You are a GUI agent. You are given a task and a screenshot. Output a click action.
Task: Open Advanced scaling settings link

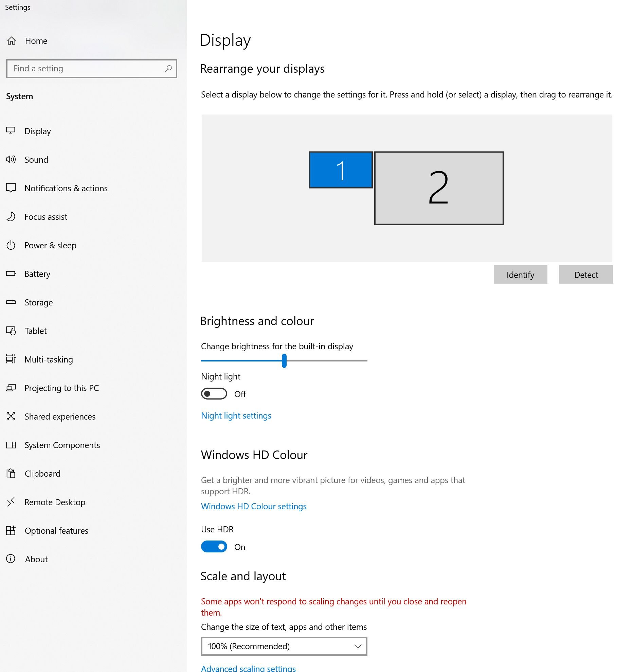coord(248,668)
